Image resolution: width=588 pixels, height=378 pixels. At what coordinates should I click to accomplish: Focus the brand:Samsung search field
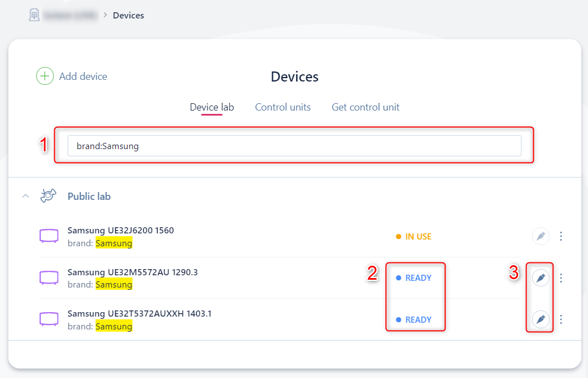coord(295,146)
